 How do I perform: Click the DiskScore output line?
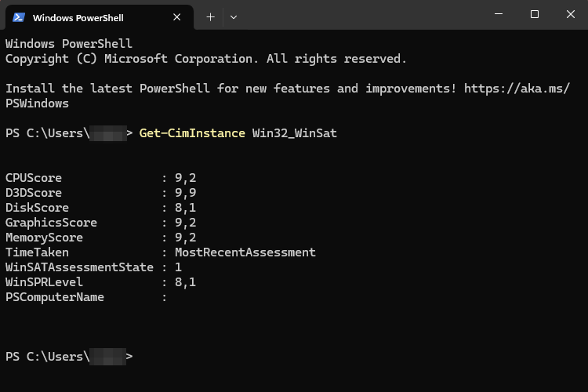100,208
